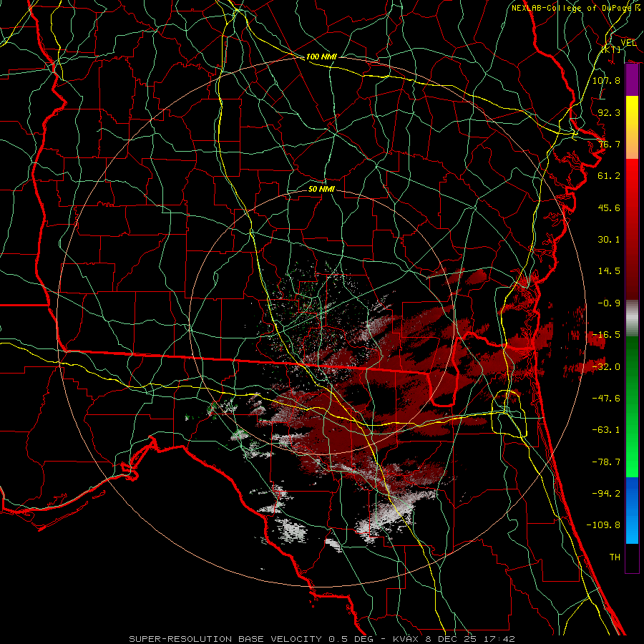This screenshot has width=644, height=644.
Task: Click the VEL legend title
Action: click(629, 42)
